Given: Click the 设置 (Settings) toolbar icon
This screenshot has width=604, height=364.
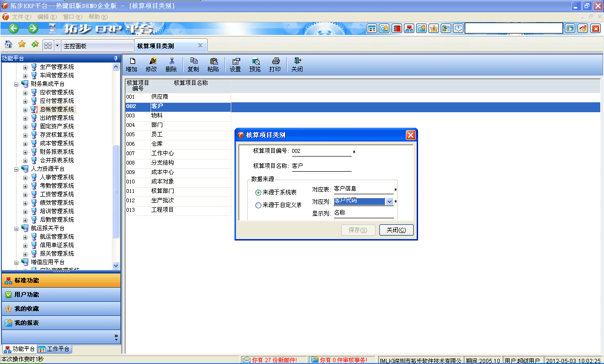Looking at the screenshot, I should click(235, 64).
